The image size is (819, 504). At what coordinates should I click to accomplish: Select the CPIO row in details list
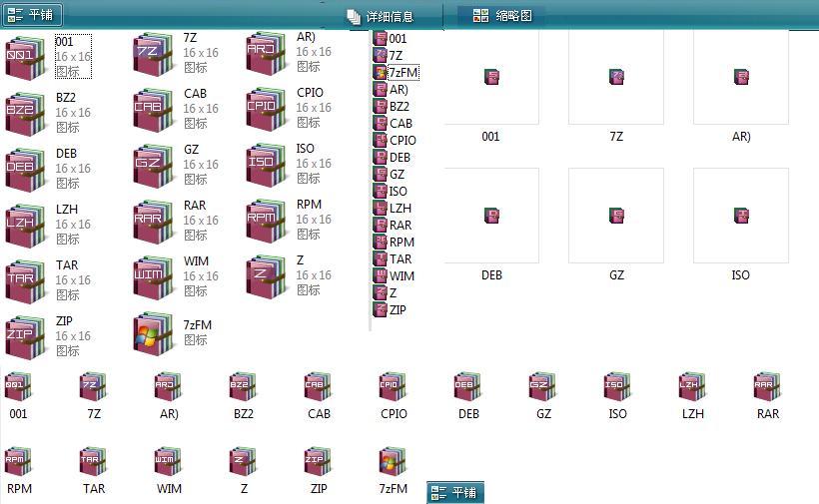(395, 141)
